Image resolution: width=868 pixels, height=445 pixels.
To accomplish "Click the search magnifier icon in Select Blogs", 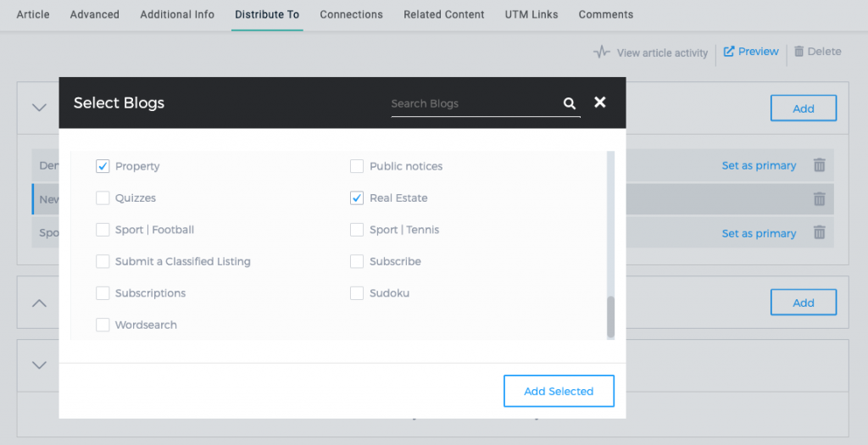I will click(x=570, y=103).
